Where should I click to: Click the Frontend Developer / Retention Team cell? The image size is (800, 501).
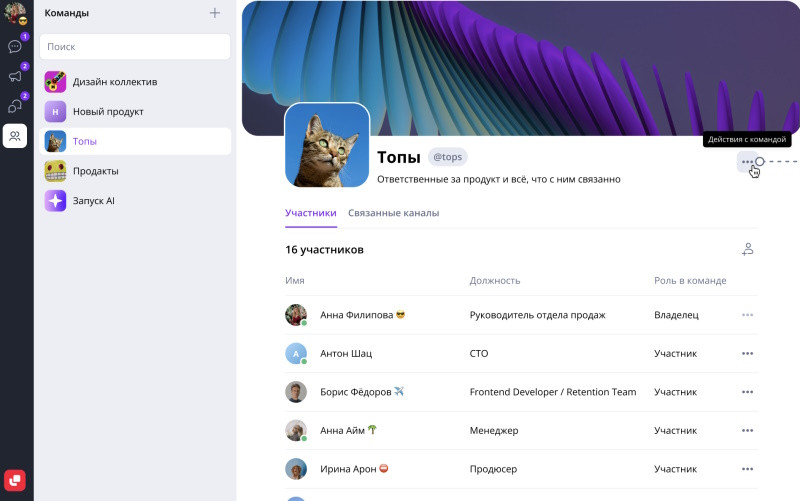point(553,392)
